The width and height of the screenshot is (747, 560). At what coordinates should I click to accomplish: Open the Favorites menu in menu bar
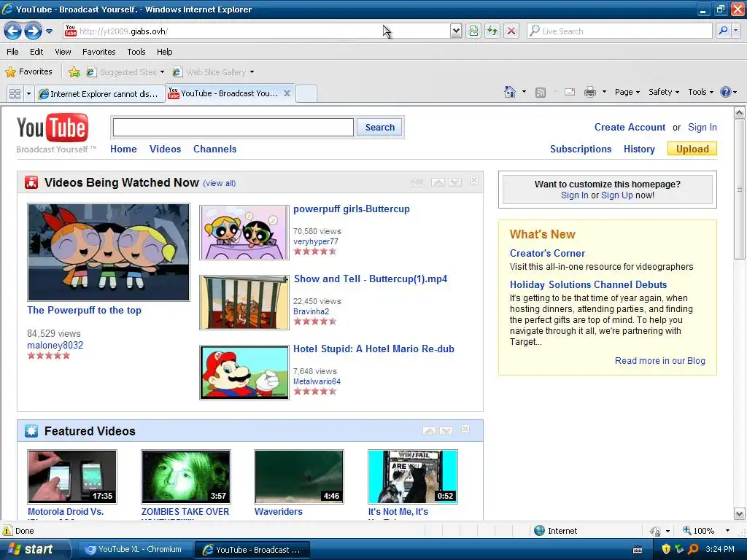99,52
